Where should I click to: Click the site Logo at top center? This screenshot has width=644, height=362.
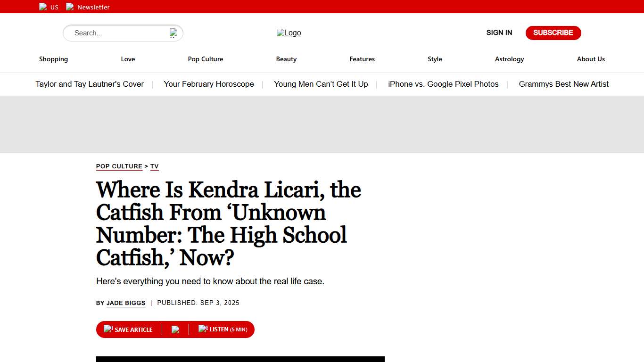(289, 33)
